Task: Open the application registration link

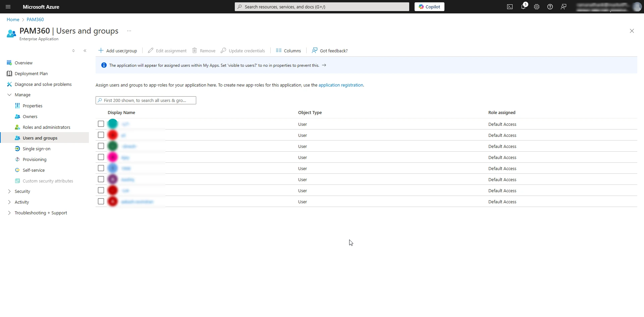Action: click(x=341, y=85)
